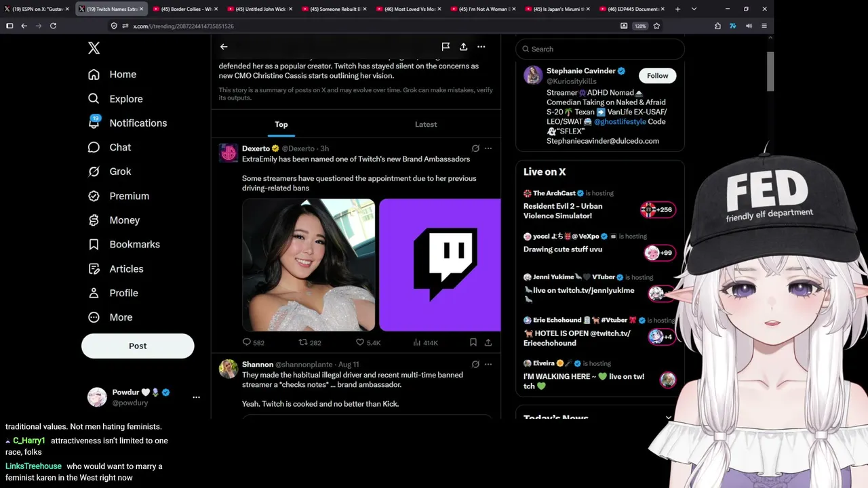Switch to the EDP445 Documentary tab
868x488 pixels.
point(632,9)
